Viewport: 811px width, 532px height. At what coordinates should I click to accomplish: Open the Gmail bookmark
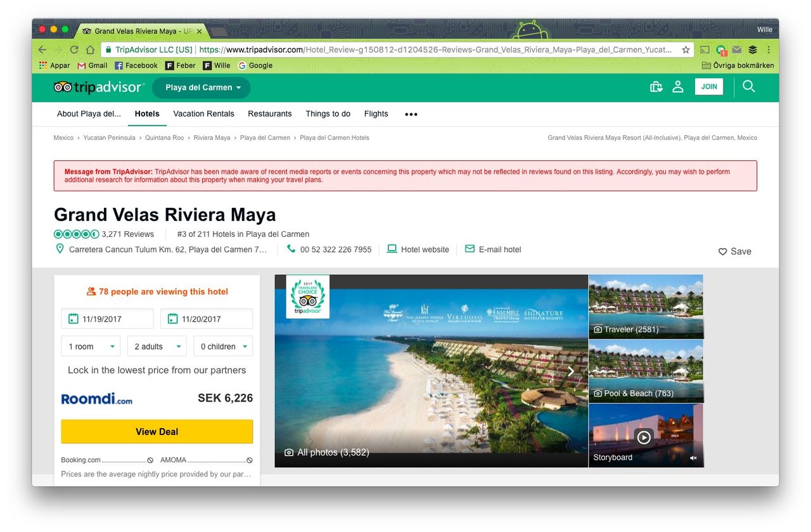tap(93, 65)
